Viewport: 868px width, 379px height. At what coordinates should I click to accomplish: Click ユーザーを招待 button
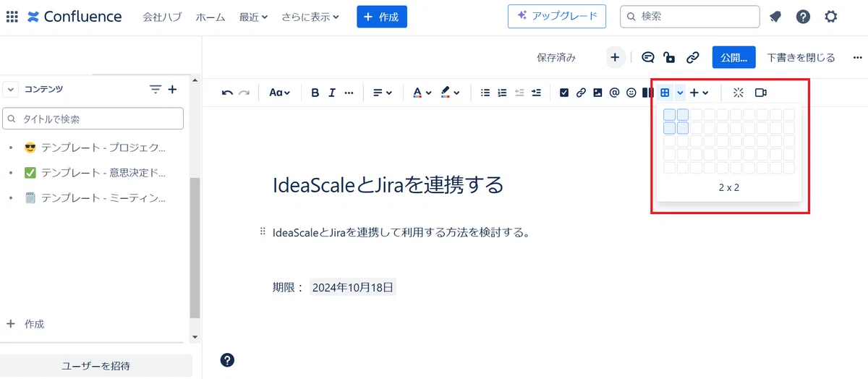coord(96,366)
